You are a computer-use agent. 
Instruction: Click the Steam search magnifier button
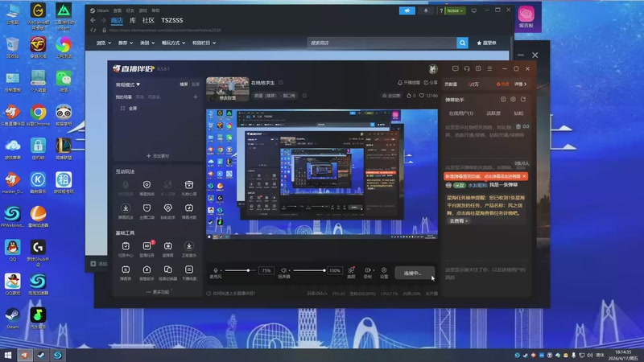(x=462, y=43)
